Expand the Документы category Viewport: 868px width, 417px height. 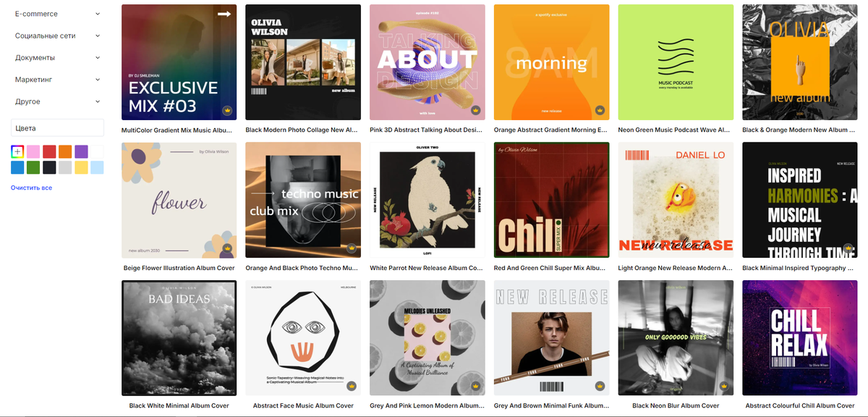click(57, 57)
